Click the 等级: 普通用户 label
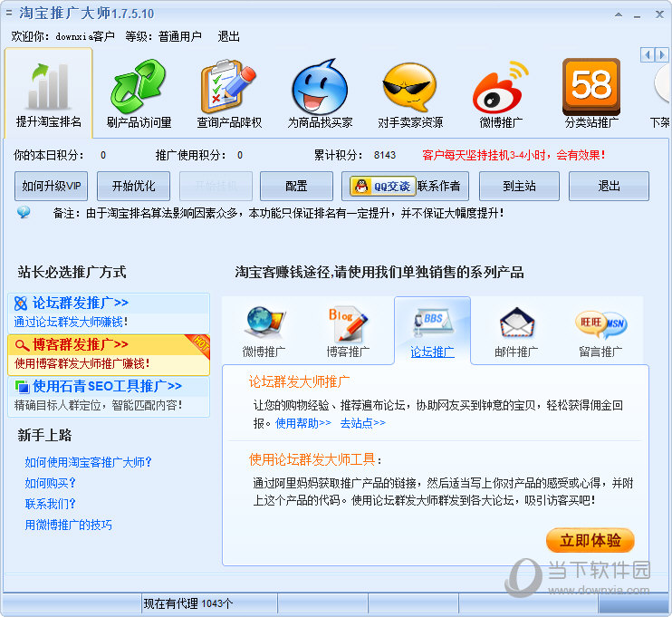672x617 pixels. (163, 36)
